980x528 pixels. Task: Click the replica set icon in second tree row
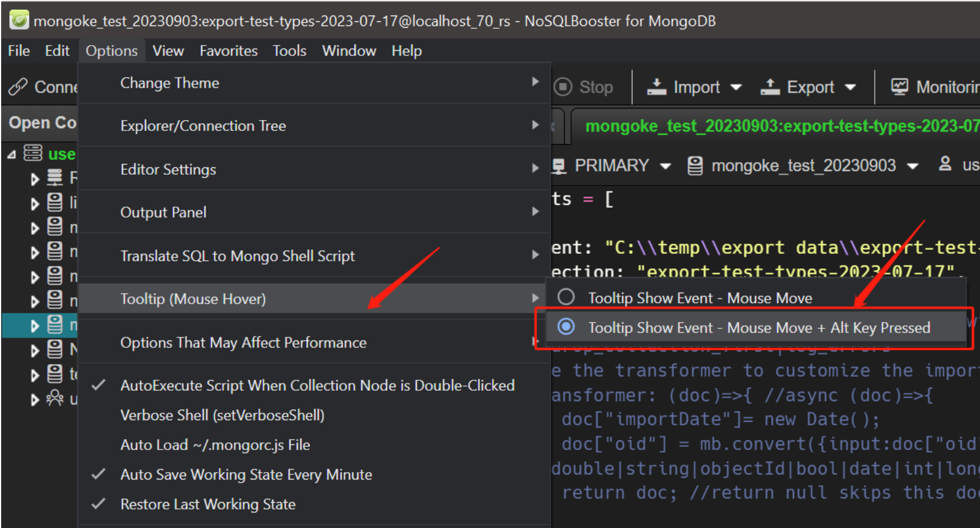coord(55,177)
